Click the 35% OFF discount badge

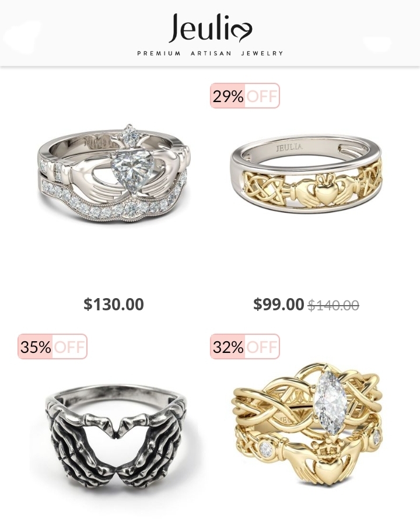point(52,346)
